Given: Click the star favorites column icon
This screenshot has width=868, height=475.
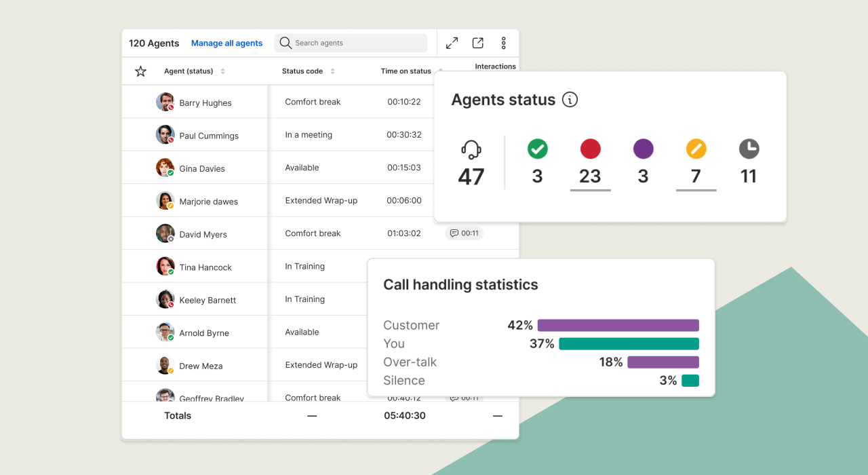Looking at the screenshot, I should pos(140,71).
